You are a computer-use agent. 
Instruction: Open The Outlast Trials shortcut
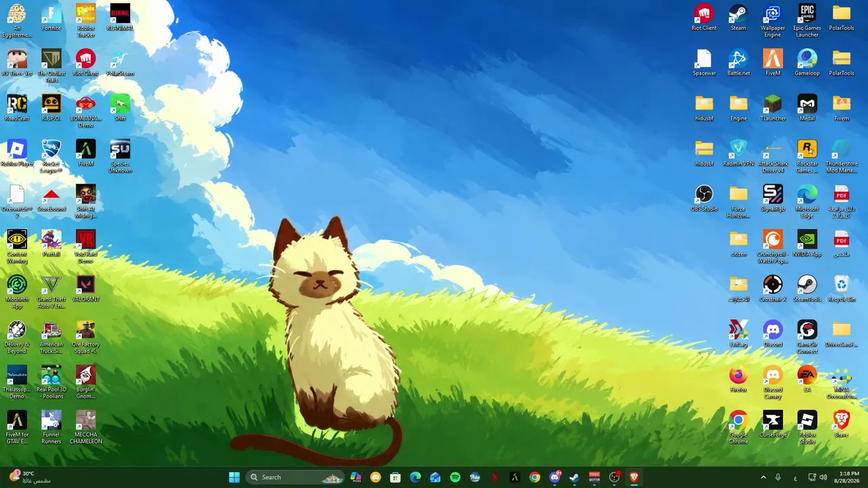pos(52,66)
